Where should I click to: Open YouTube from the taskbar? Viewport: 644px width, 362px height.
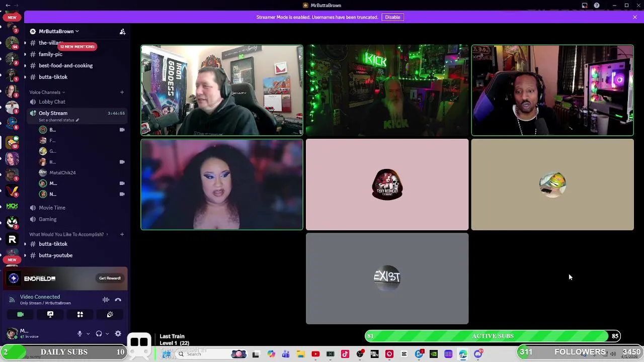click(x=315, y=354)
